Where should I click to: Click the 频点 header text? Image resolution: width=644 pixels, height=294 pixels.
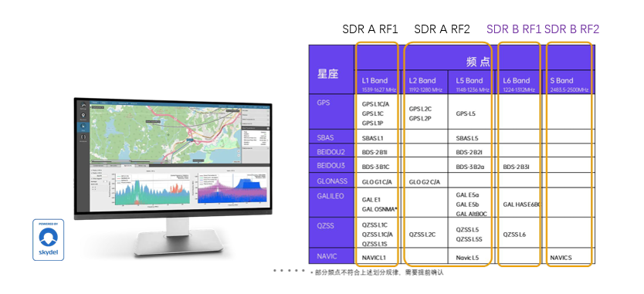coord(479,63)
